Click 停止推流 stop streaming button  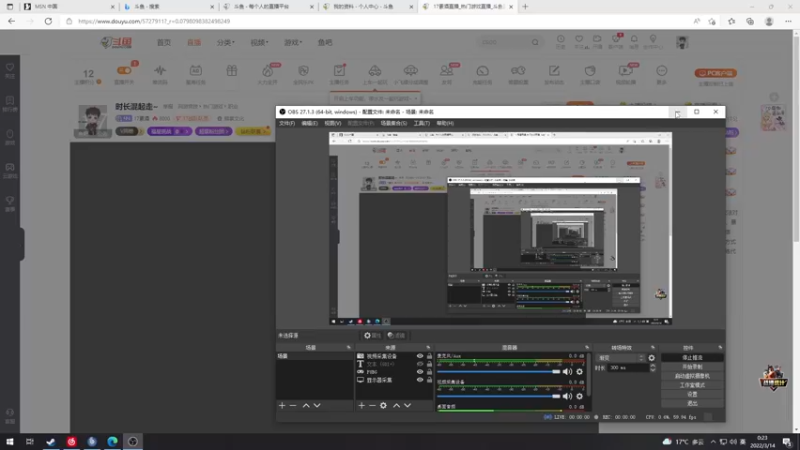tap(692, 358)
